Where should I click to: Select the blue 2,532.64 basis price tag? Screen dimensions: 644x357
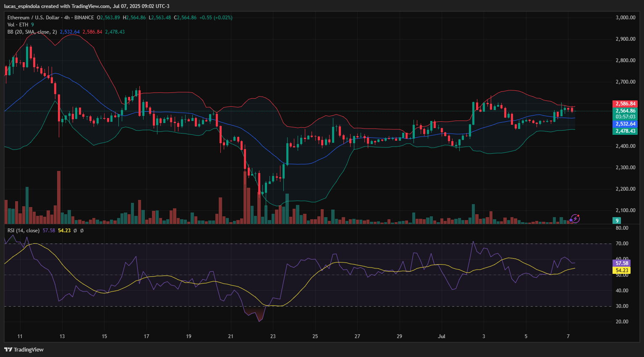pos(626,124)
